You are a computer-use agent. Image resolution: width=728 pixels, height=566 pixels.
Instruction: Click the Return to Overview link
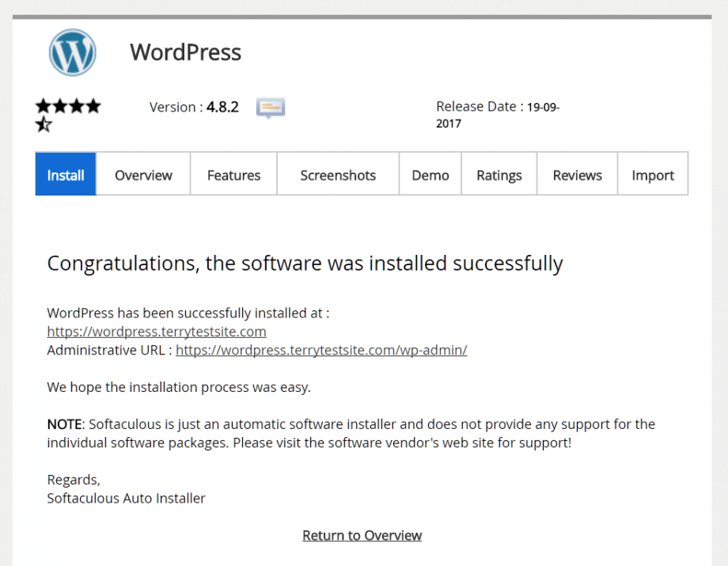tap(362, 535)
